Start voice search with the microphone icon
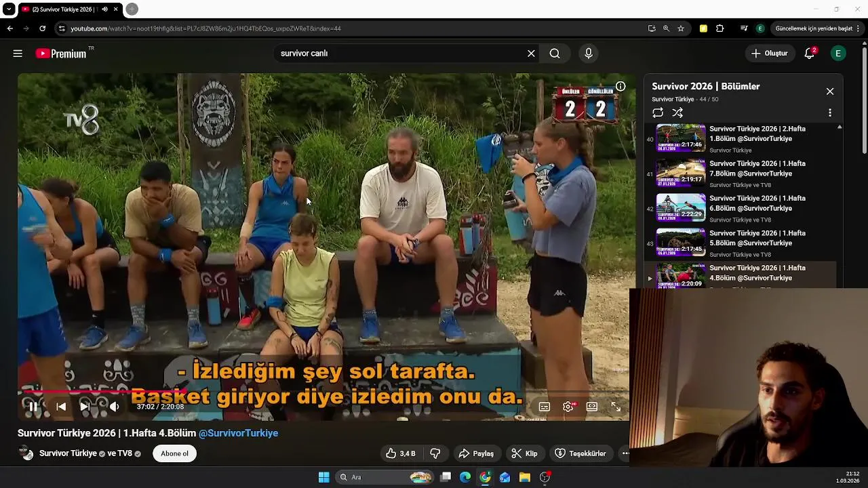The image size is (868, 488). 589,54
